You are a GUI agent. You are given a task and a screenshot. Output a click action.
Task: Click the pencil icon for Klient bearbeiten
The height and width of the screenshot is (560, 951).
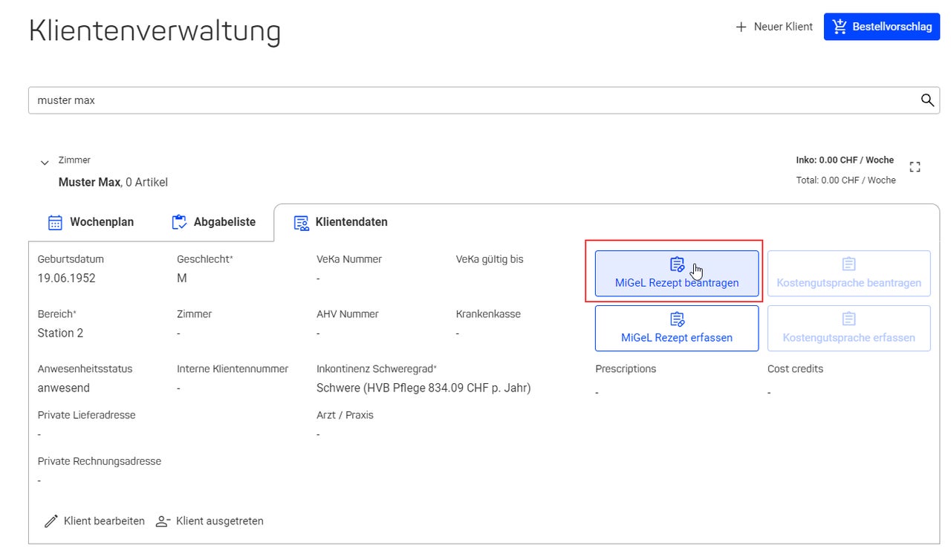tap(51, 521)
